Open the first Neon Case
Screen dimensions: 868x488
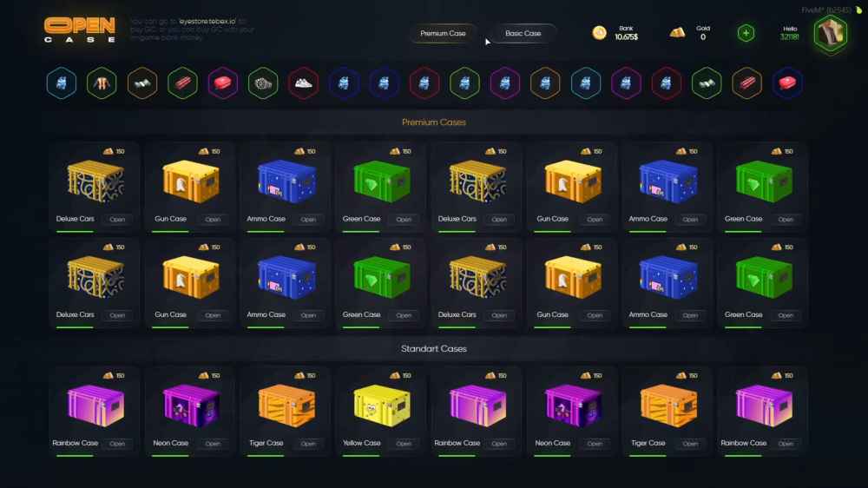[x=213, y=444]
